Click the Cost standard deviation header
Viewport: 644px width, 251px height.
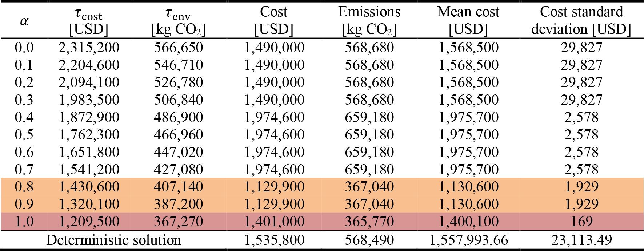(x=581, y=21)
